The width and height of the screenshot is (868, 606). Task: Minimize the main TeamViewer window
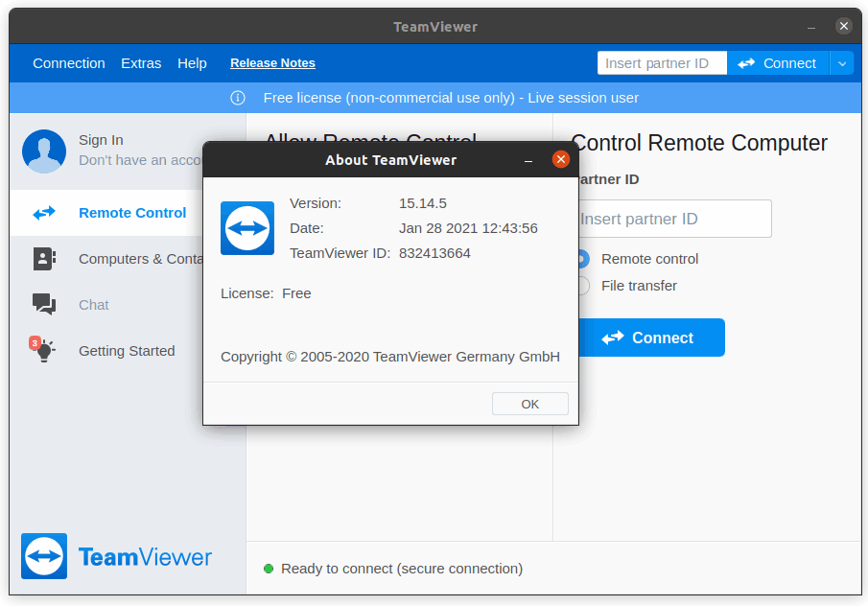click(811, 27)
